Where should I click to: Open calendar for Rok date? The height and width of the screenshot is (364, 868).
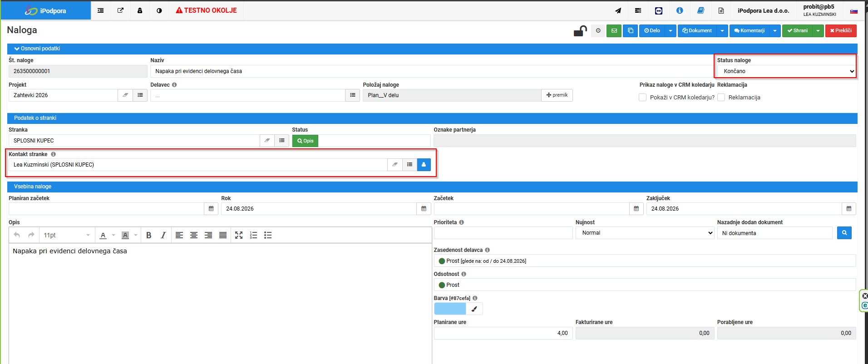(424, 209)
